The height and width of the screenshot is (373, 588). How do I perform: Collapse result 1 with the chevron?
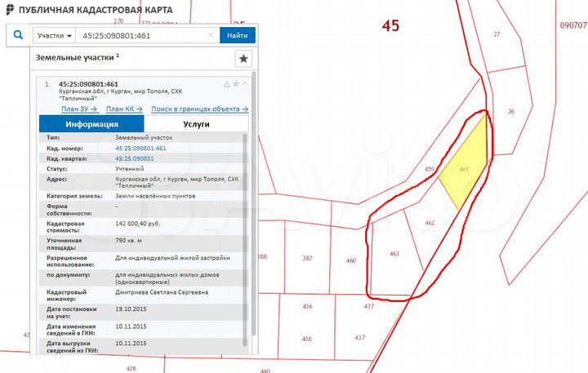245,83
